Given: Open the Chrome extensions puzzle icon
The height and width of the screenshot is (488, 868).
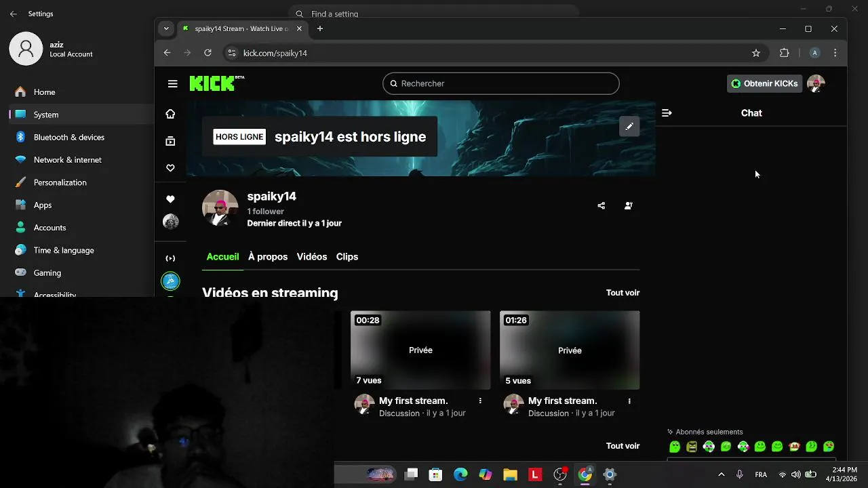Looking at the screenshot, I should [x=785, y=53].
